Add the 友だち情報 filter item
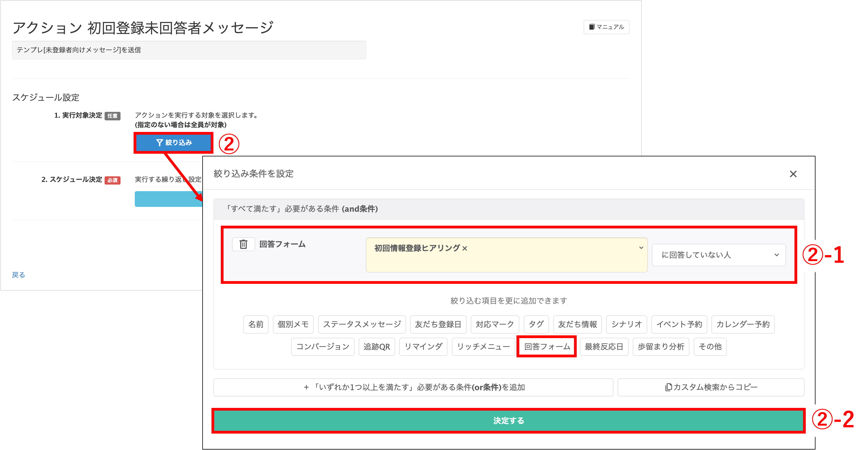The height and width of the screenshot is (450, 868). tap(577, 325)
